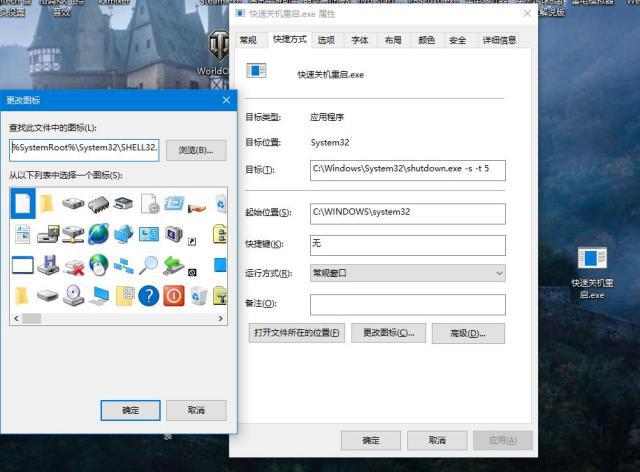Select the small shortcut arrow overlay icon
The image size is (640, 472).
pyautogui.click(x=192, y=242)
